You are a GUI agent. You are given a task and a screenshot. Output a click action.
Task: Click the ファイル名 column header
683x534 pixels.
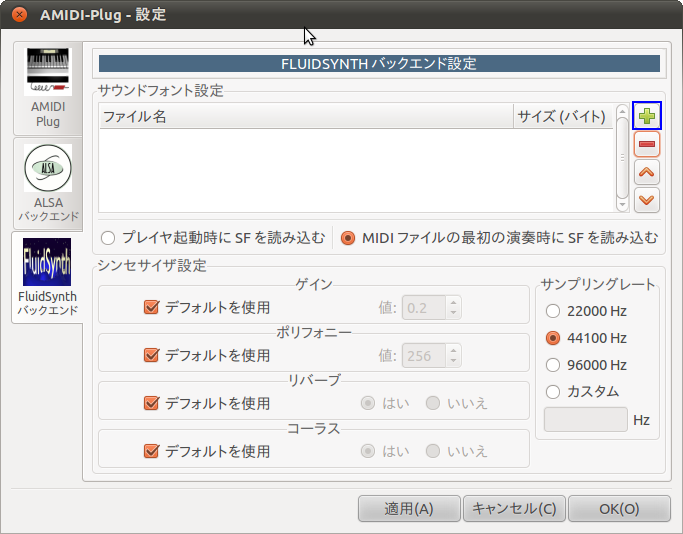[x=306, y=116]
